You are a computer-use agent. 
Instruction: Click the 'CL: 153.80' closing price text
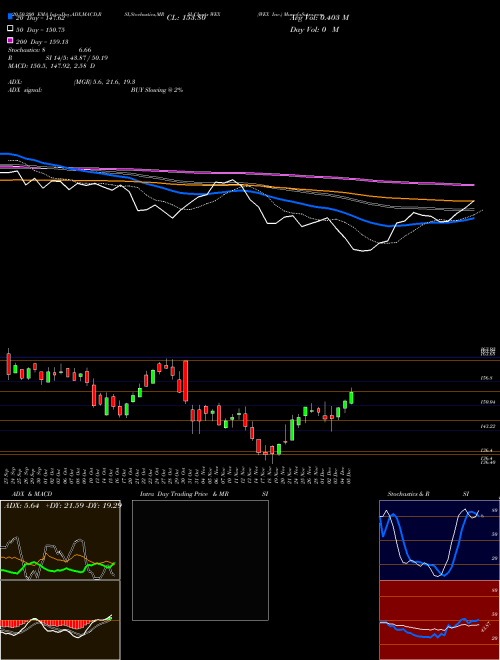tap(186, 18)
